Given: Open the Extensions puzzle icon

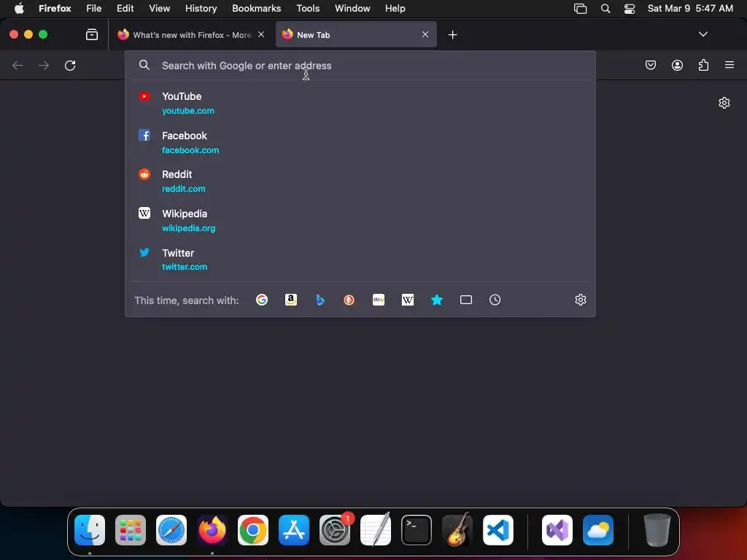Looking at the screenshot, I should [x=703, y=65].
